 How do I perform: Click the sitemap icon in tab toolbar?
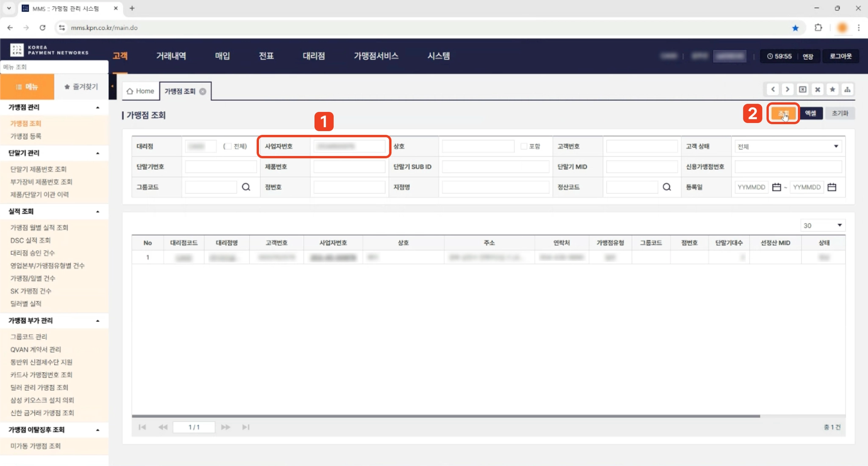coord(847,89)
